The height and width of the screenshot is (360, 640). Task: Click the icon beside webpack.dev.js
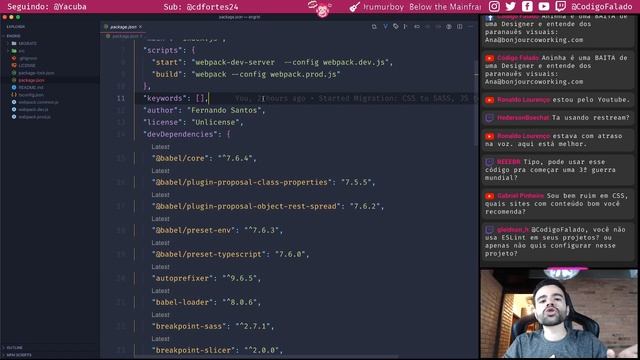point(14,109)
